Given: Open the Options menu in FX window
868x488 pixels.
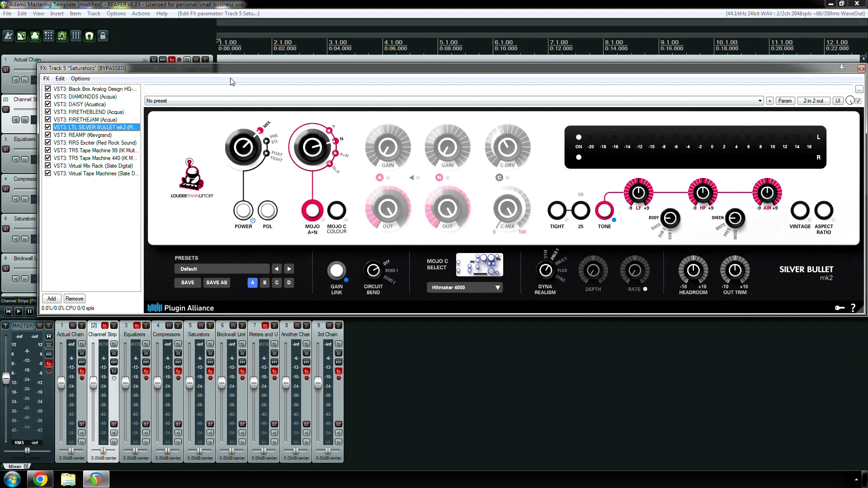Looking at the screenshot, I should 80,78.
